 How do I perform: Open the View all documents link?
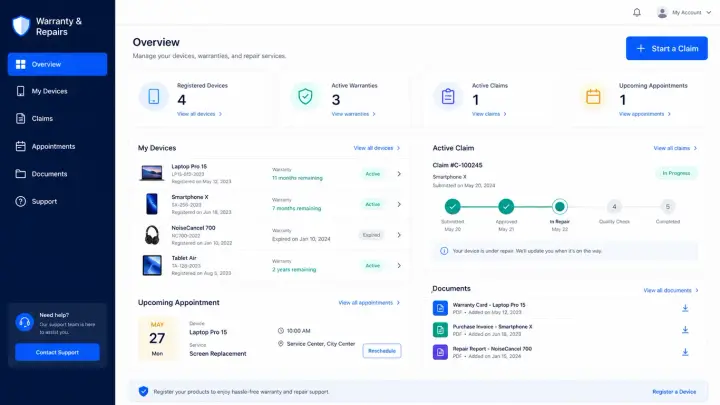[671, 290]
